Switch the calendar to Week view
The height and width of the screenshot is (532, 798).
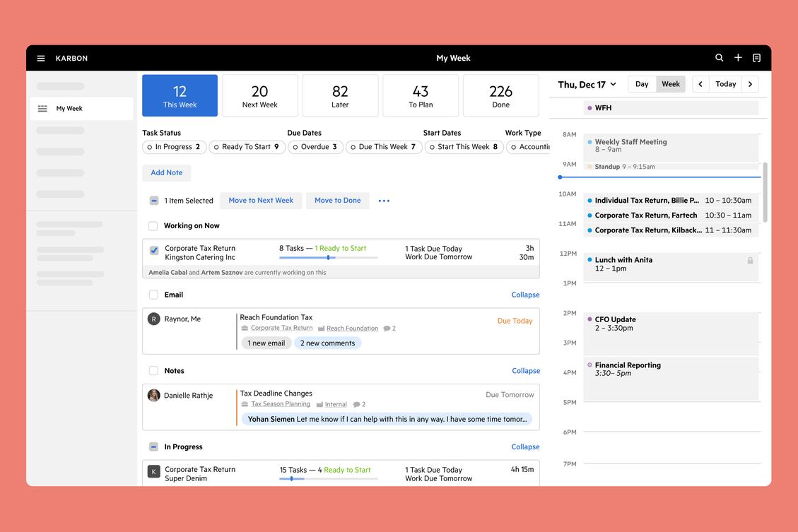(x=671, y=84)
